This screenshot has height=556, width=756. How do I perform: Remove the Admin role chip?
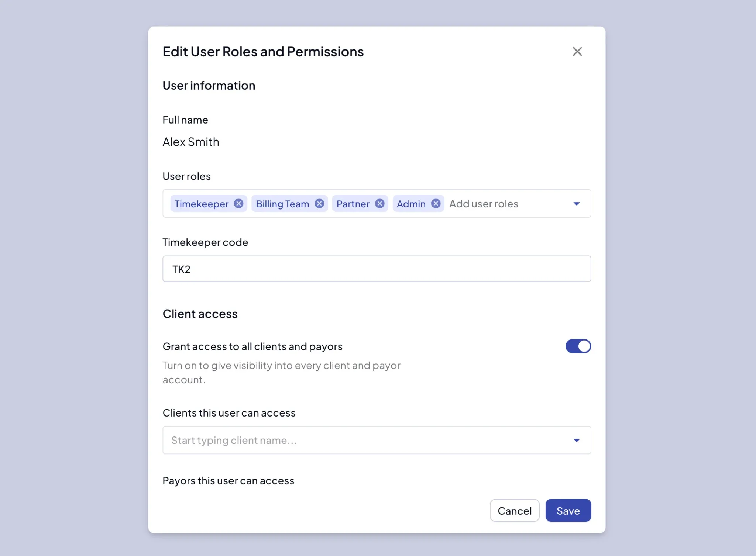[436, 204]
